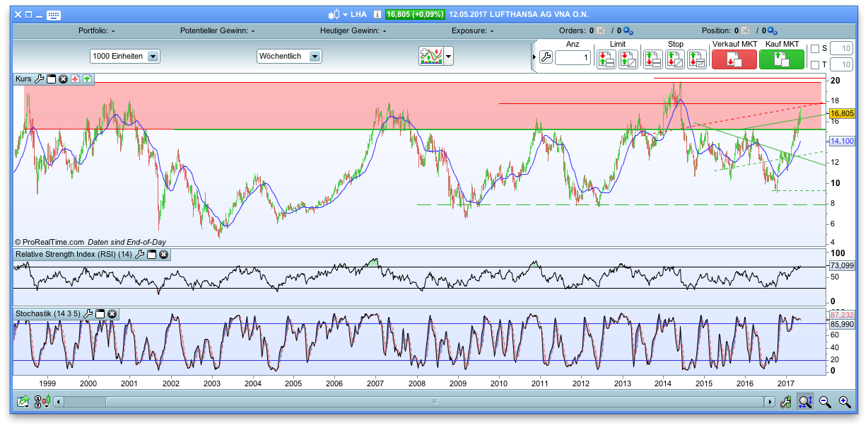The image size is (868, 428).
Task: Open Stochastik indicator wrench settings
Action: pos(88,313)
